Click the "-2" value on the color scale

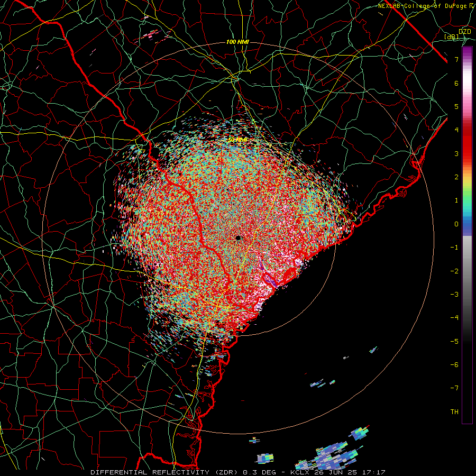(x=454, y=271)
